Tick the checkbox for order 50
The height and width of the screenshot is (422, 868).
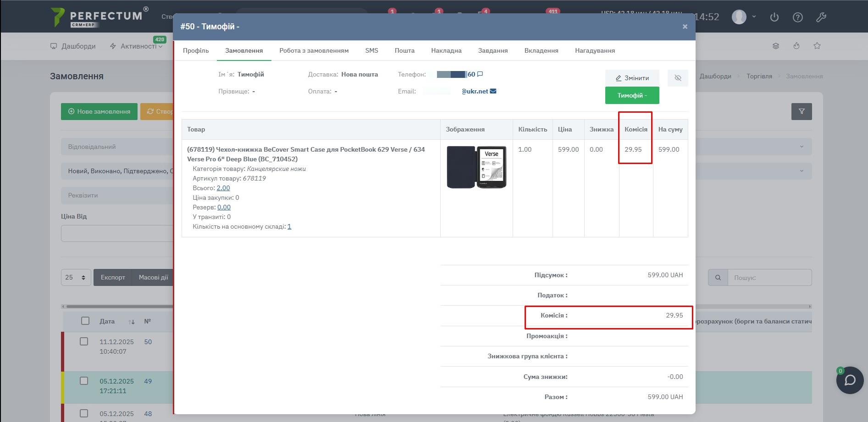[x=84, y=341]
